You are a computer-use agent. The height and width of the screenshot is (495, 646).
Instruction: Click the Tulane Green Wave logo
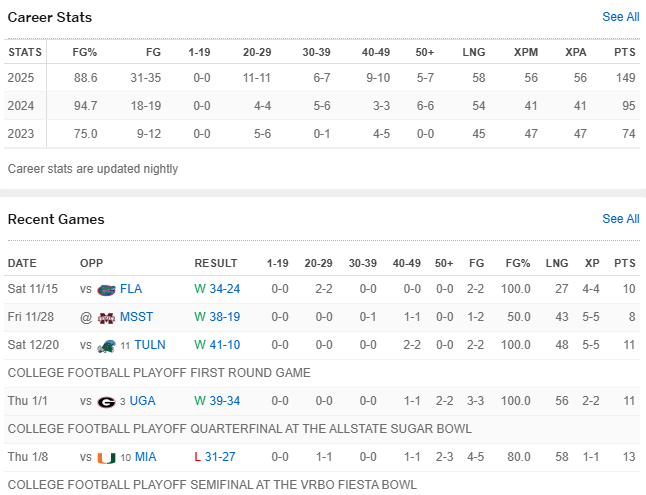click(106, 345)
